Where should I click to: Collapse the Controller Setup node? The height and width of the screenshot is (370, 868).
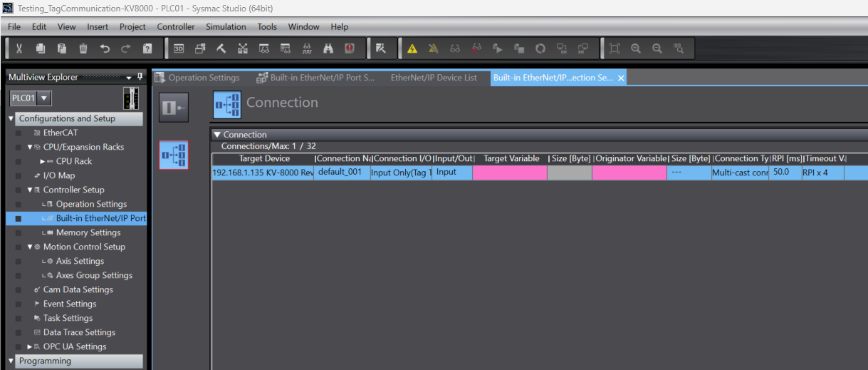click(x=30, y=190)
